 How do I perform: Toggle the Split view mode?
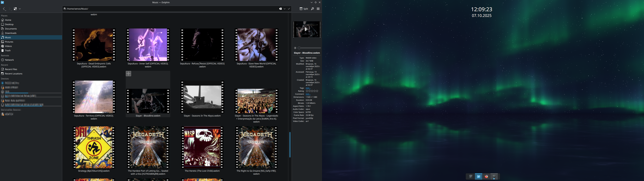click(304, 9)
